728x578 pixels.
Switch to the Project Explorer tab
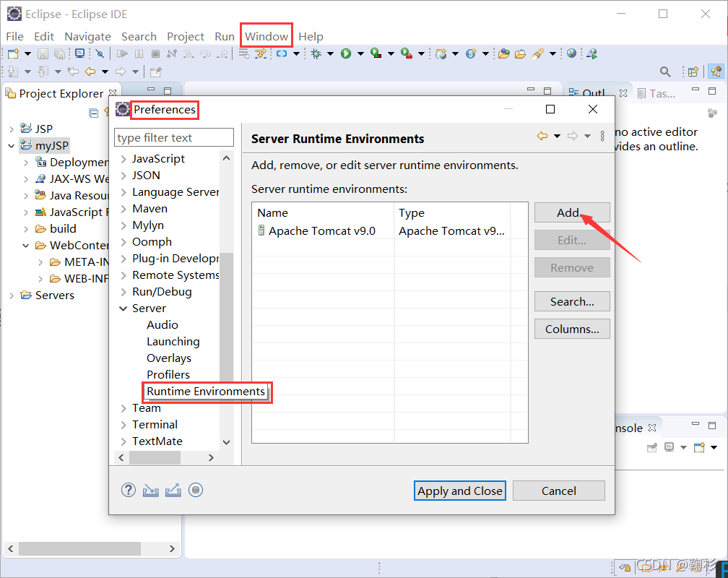pyautogui.click(x=61, y=94)
